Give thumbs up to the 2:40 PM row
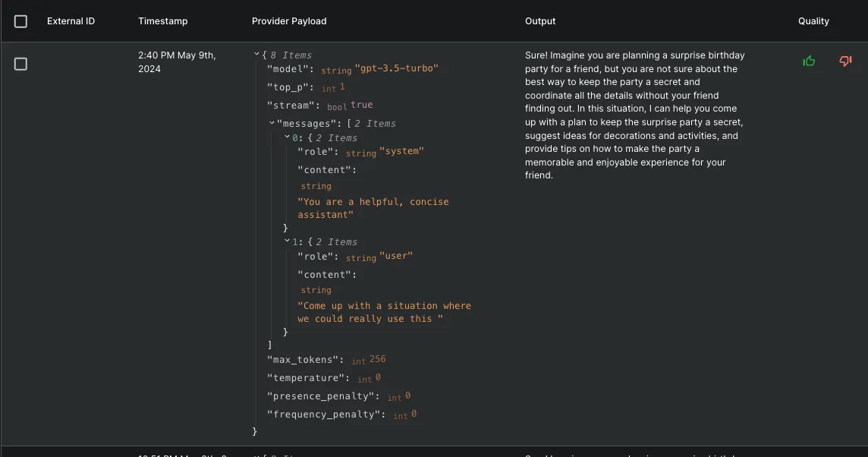This screenshot has width=868, height=457. (809, 61)
